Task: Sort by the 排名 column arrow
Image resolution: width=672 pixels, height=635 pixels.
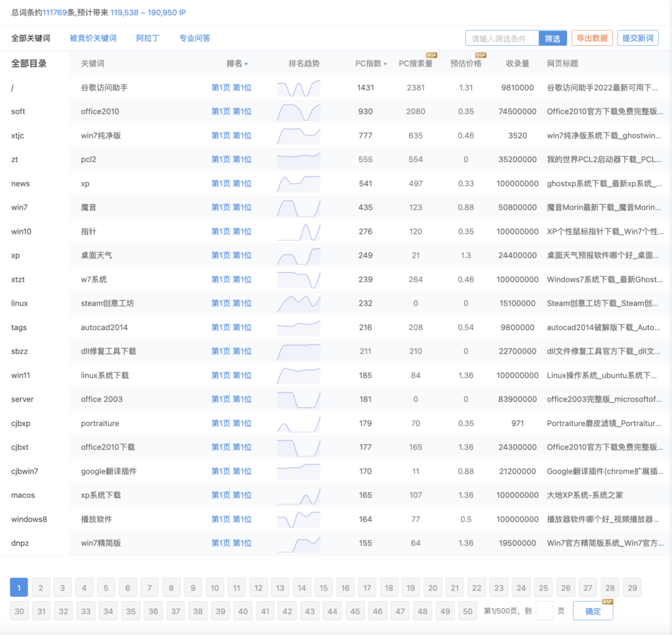Action: point(246,64)
